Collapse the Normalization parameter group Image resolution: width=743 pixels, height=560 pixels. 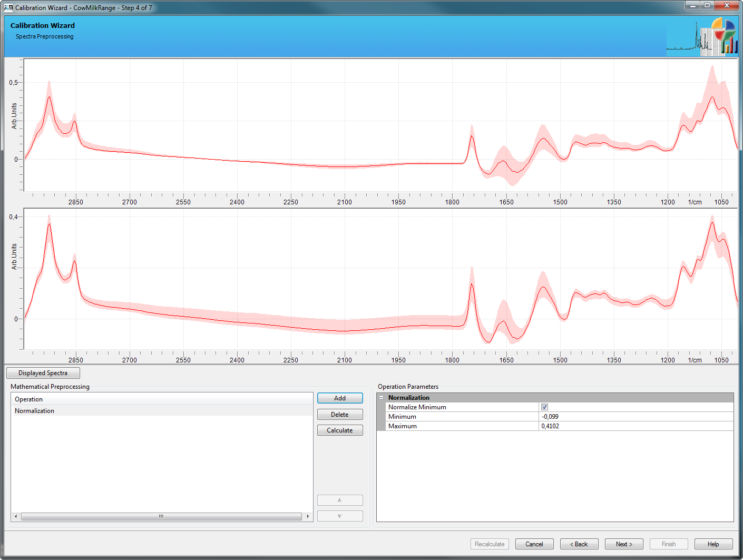click(382, 398)
